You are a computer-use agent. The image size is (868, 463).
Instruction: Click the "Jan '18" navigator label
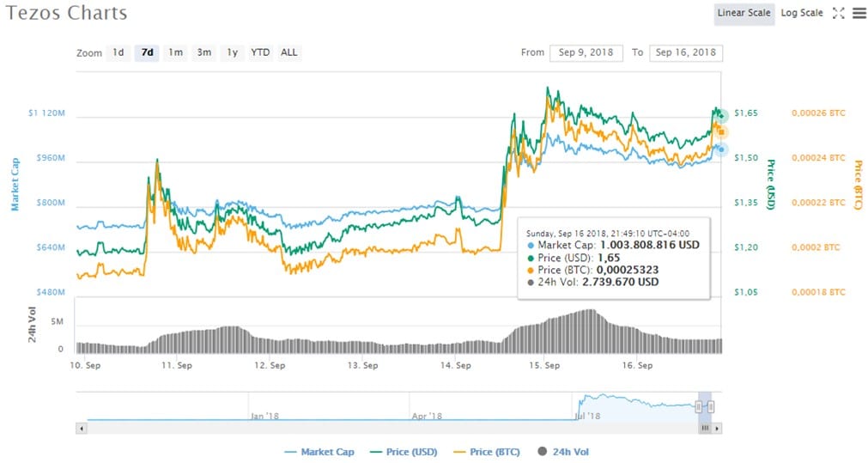264,416
